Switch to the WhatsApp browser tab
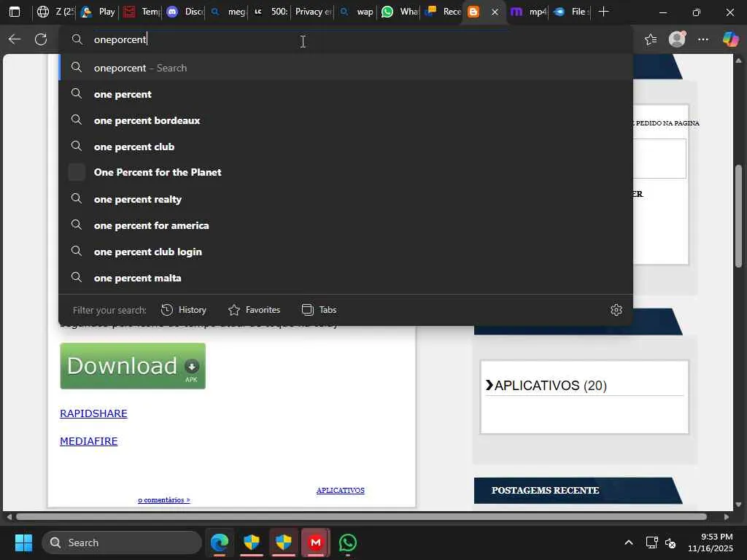Viewport: 747px width, 560px height. click(399, 12)
